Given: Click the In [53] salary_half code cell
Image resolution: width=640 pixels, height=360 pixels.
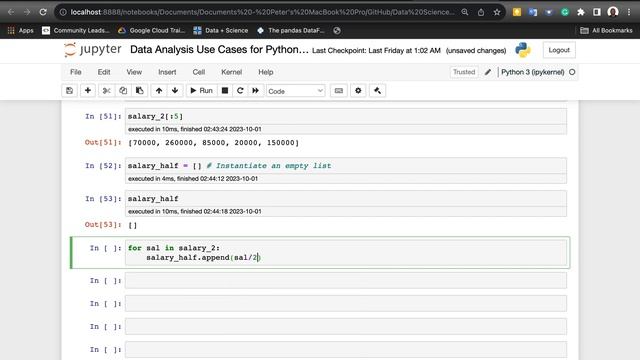Looking at the screenshot, I should (346, 199).
